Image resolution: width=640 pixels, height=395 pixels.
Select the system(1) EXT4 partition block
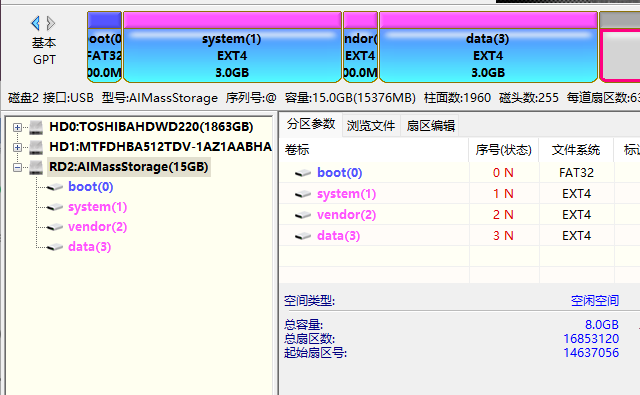point(232,47)
